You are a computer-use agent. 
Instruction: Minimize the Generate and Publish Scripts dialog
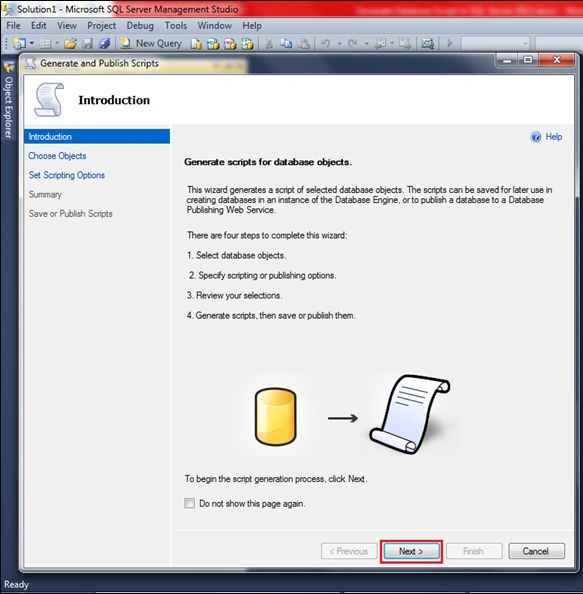click(x=507, y=60)
